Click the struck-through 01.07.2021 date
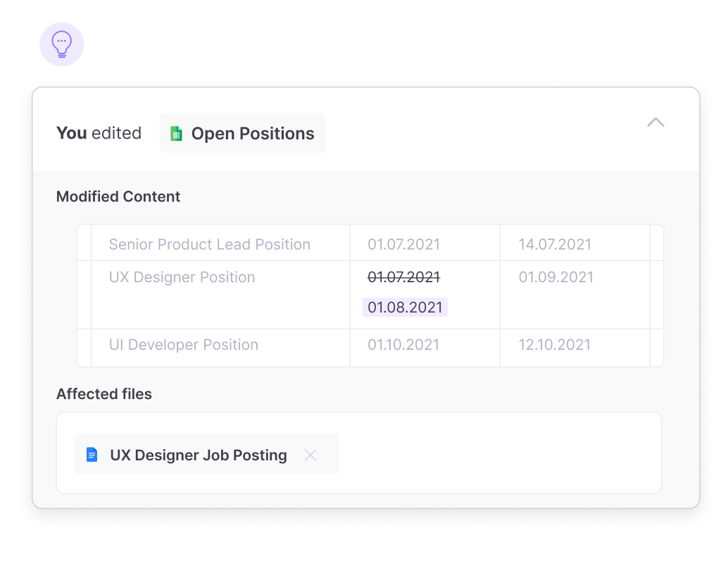 point(403,277)
